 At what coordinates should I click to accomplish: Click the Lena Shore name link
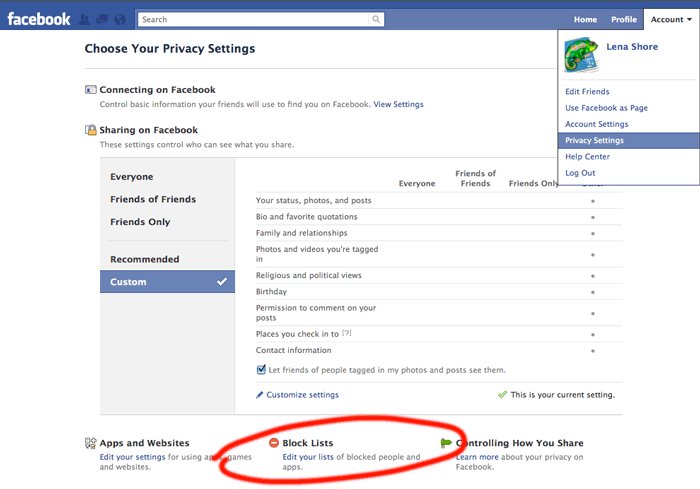(632, 47)
